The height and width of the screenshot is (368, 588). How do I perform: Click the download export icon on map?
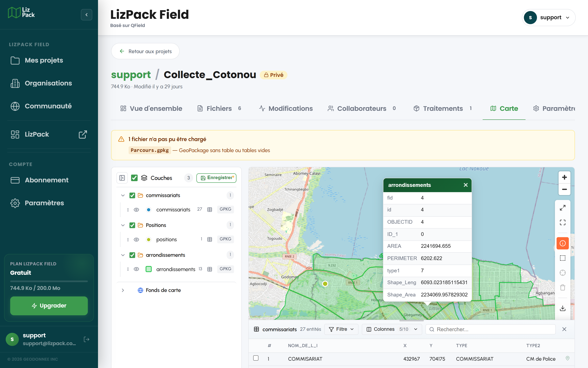tap(562, 308)
